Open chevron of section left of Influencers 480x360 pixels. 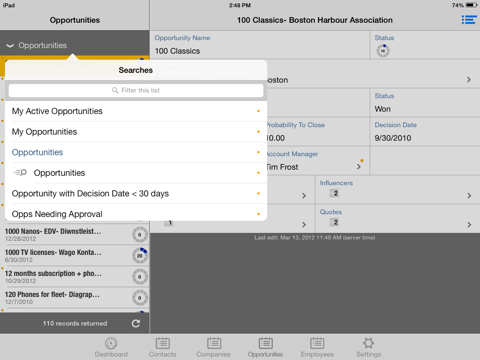pyautogui.click(x=304, y=196)
